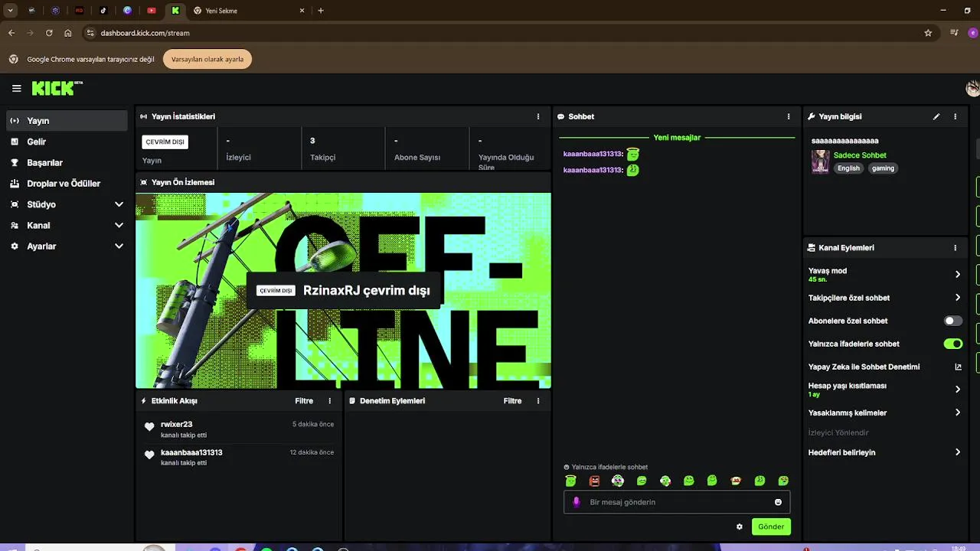
Task: Open chat settings gear icon
Action: (x=740, y=527)
